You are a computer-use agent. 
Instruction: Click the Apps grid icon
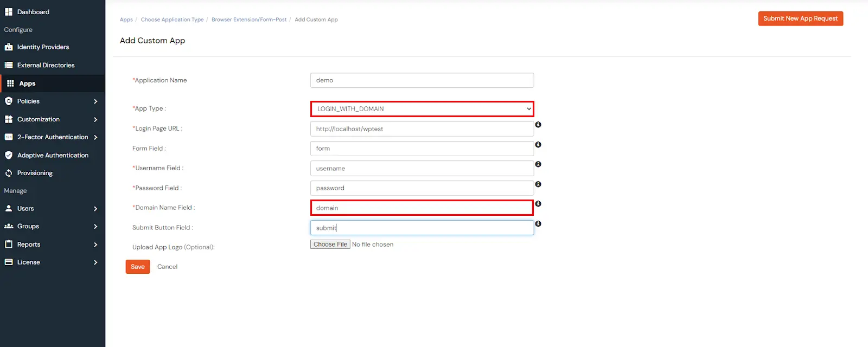point(10,83)
